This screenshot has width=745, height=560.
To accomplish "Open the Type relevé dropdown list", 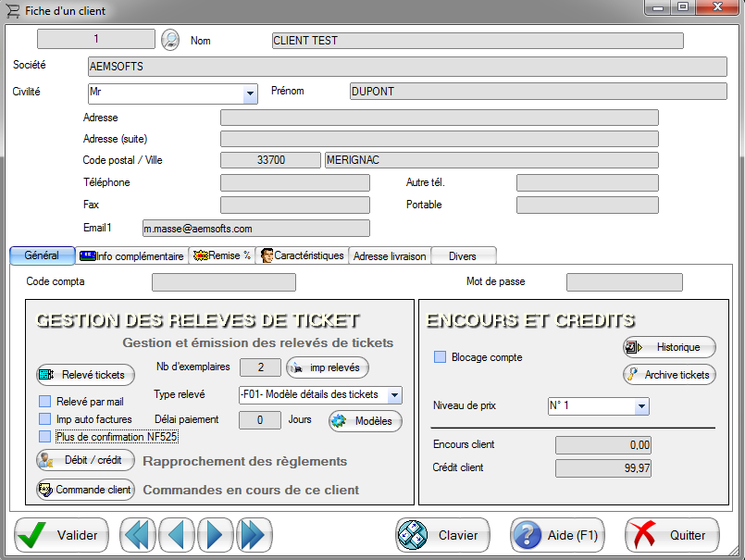I will tap(395, 395).
